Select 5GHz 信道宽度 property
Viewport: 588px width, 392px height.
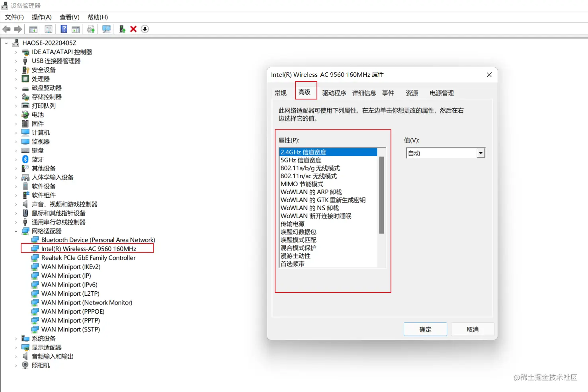pos(328,160)
